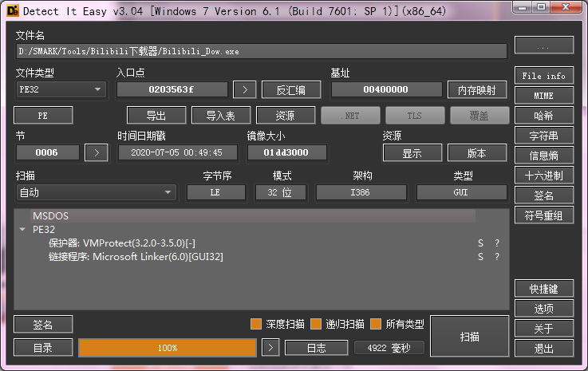The image size is (588, 371).
Task: Open the 内存映射 memory map
Action: (477, 89)
